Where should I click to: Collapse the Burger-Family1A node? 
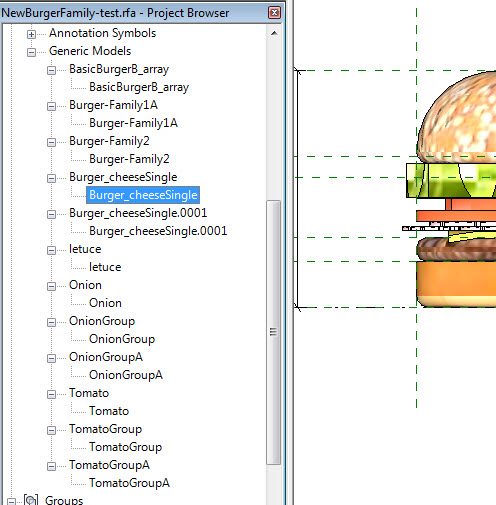tap(51, 106)
